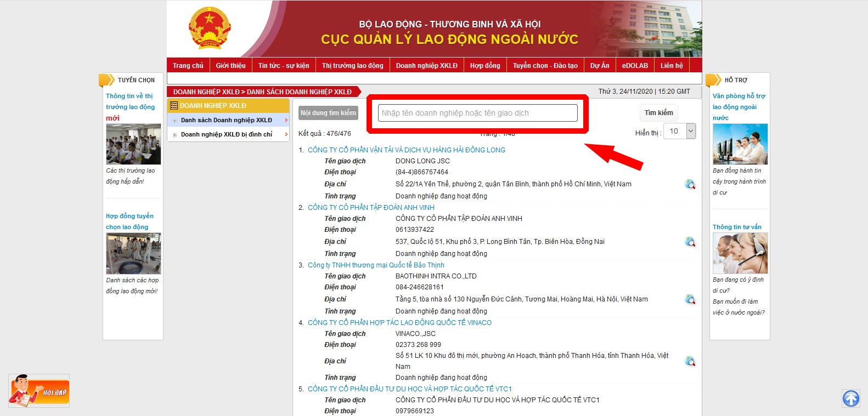868x416 pixels.
Task: Open the Giới thiệu menu
Action: click(231, 65)
